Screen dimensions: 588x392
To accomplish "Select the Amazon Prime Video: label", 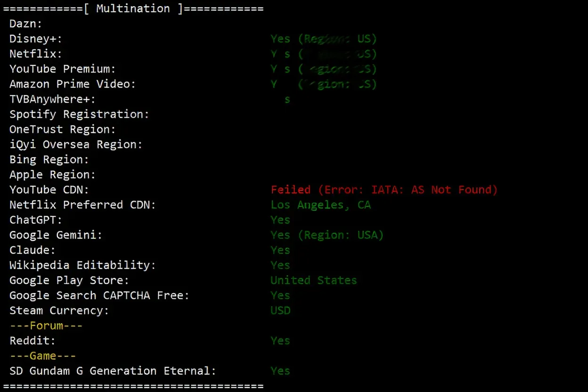I will pos(73,84).
